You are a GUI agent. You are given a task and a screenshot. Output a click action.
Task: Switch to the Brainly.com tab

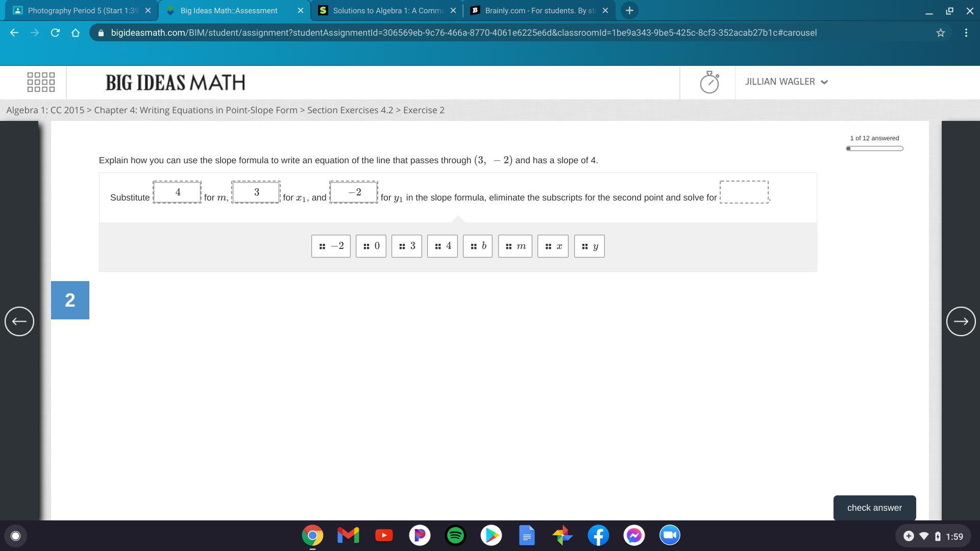539,10
